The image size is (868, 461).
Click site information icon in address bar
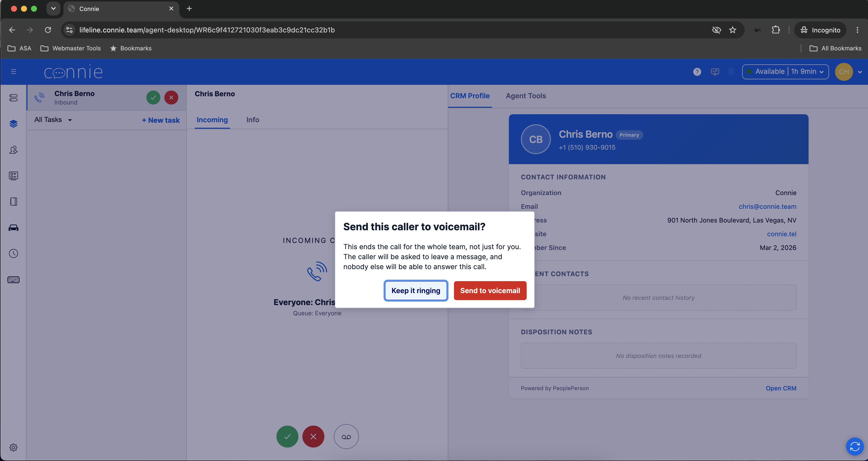coord(69,30)
